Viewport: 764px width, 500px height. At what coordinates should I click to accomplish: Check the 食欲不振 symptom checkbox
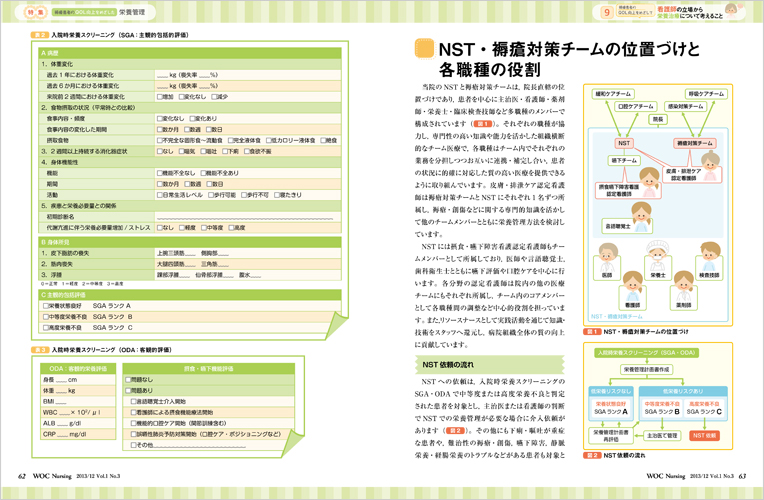247,151
